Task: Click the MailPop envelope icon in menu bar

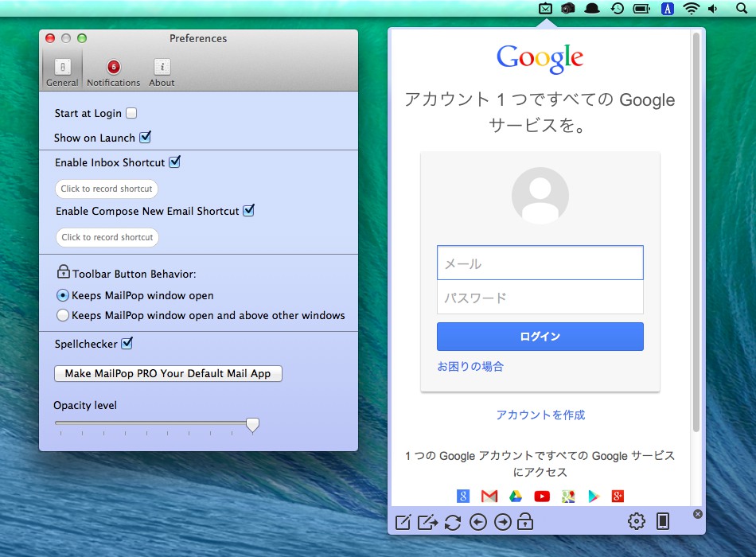Action: 545,8
